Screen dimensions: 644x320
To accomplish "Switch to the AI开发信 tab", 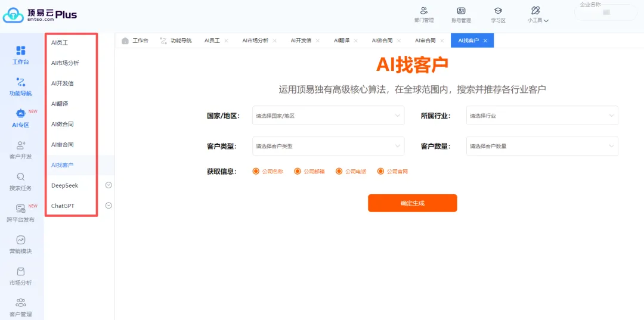I will pyautogui.click(x=301, y=41).
